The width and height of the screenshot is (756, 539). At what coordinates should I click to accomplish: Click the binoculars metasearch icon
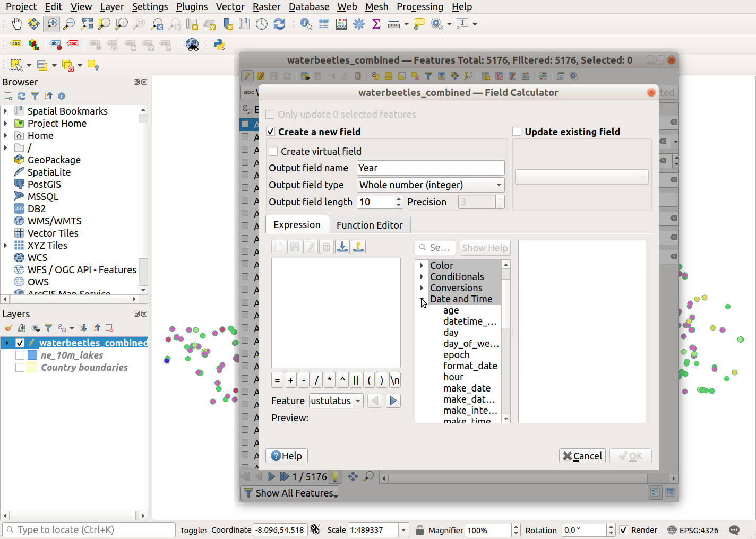point(192,45)
